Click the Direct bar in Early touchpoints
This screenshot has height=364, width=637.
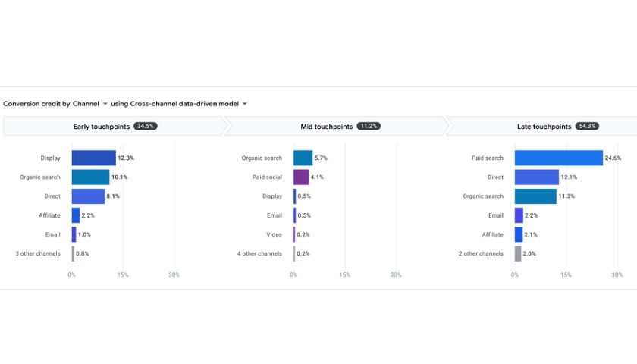click(88, 196)
